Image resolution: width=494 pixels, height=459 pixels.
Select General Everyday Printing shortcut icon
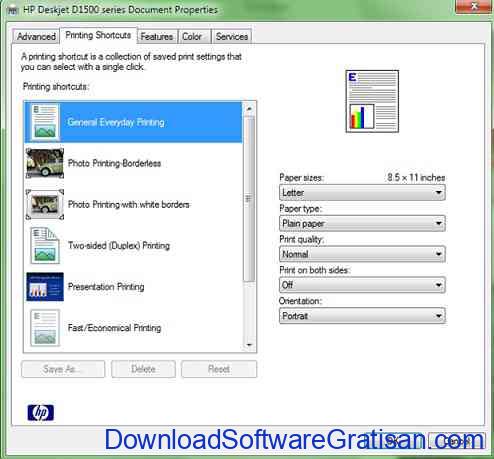(45, 122)
